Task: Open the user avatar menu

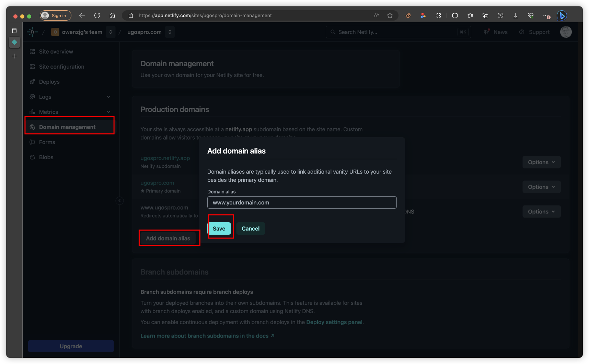Action: point(566,32)
